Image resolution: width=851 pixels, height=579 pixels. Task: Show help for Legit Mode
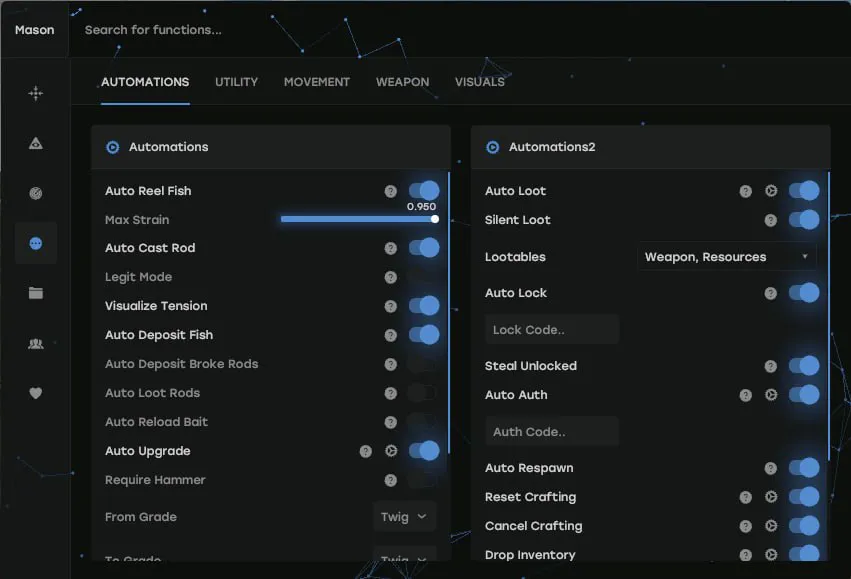(391, 277)
